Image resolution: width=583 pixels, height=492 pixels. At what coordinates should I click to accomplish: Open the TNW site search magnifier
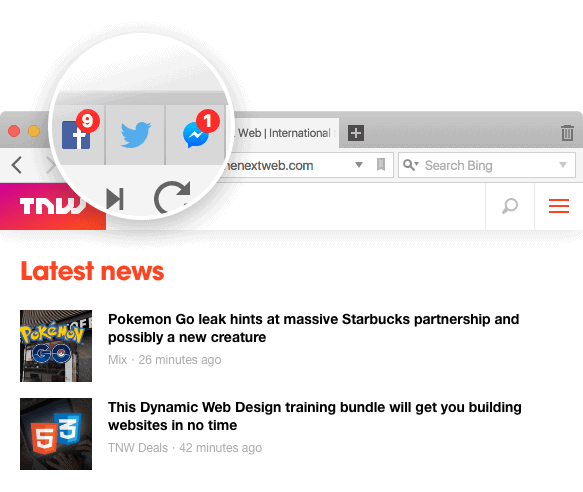510,206
